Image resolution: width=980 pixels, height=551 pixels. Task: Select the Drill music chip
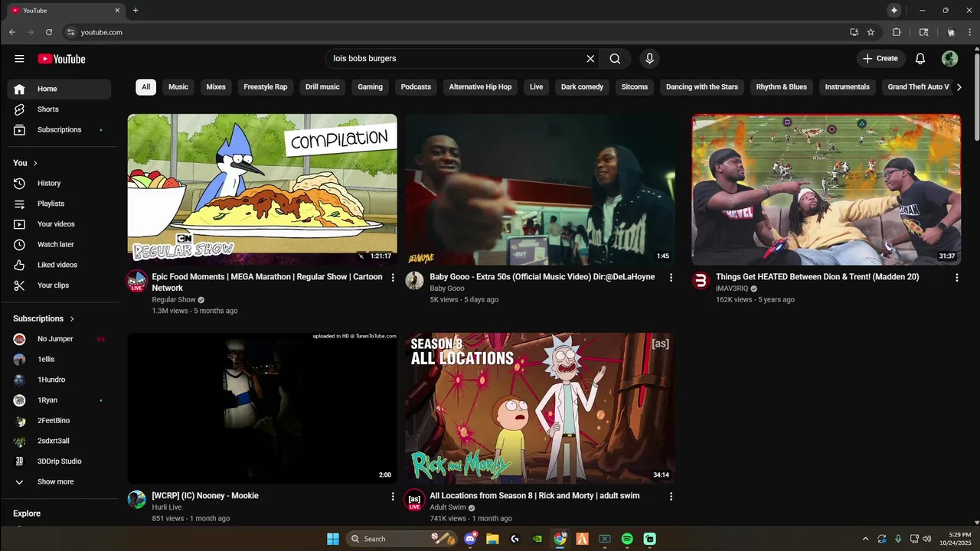pyautogui.click(x=322, y=87)
